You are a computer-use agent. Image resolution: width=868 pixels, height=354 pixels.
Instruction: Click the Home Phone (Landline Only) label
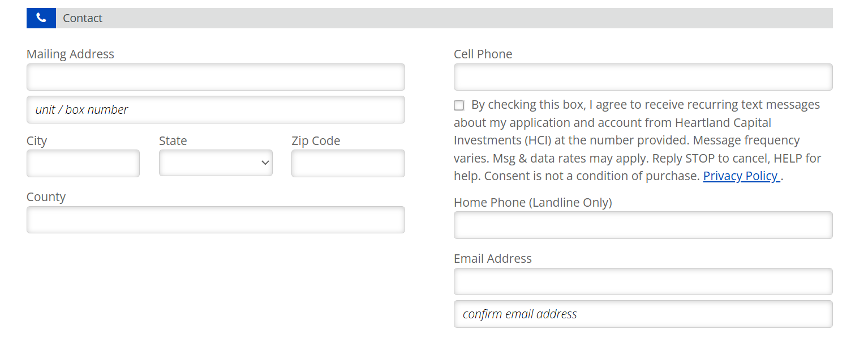[x=532, y=202]
